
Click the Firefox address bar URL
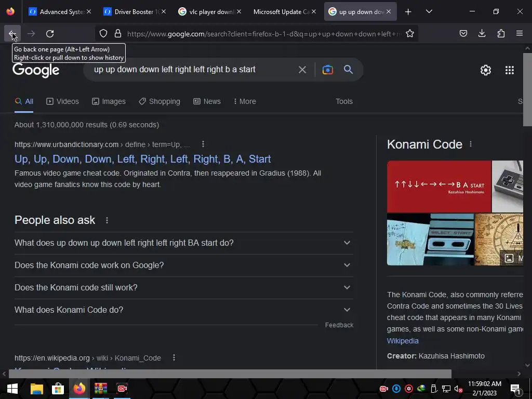tap(264, 34)
